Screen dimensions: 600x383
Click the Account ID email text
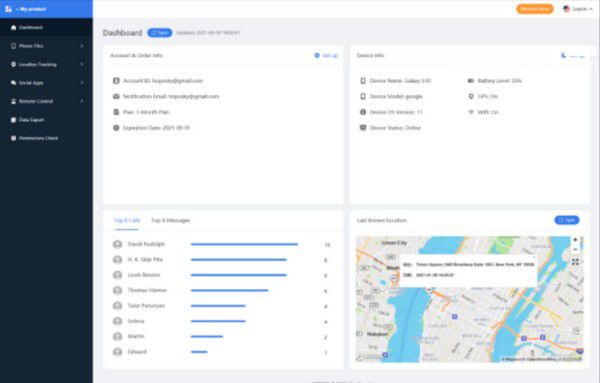[x=178, y=81]
